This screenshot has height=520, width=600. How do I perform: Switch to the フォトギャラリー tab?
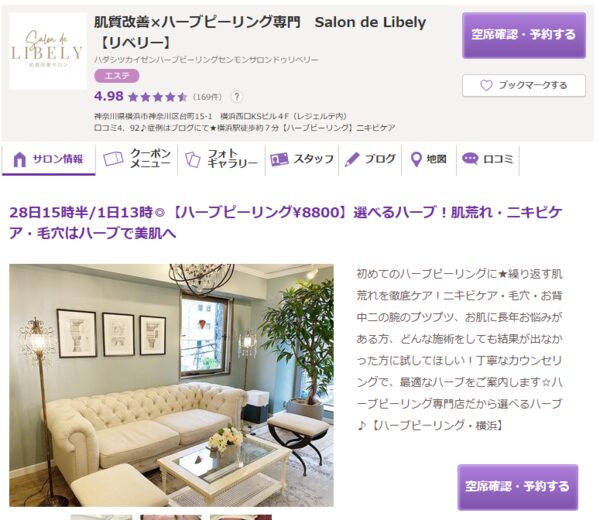point(222,159)
